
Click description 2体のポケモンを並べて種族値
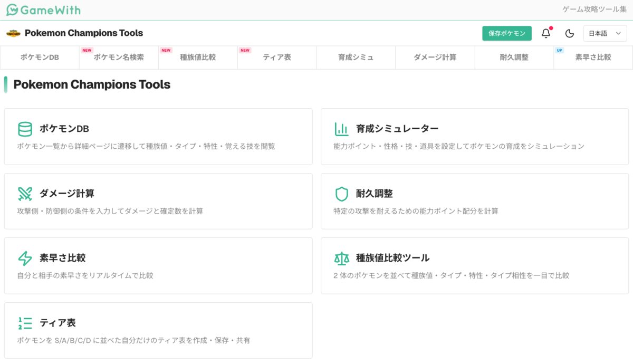452,275
